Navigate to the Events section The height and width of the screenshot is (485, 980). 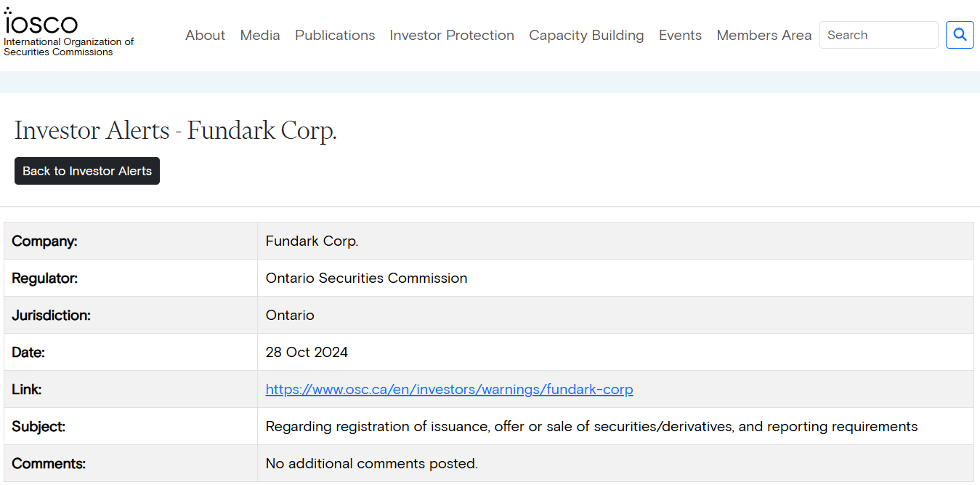pos(680,35)
